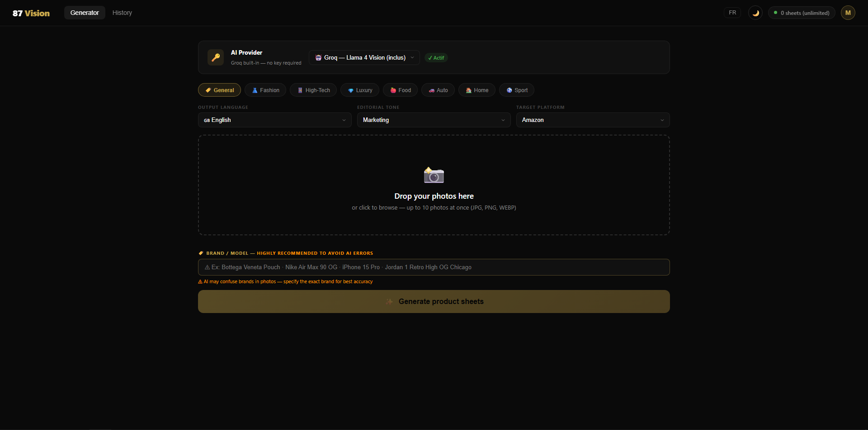
Task: Click the Generate product sheets button
Action: (x=434, y=301)
